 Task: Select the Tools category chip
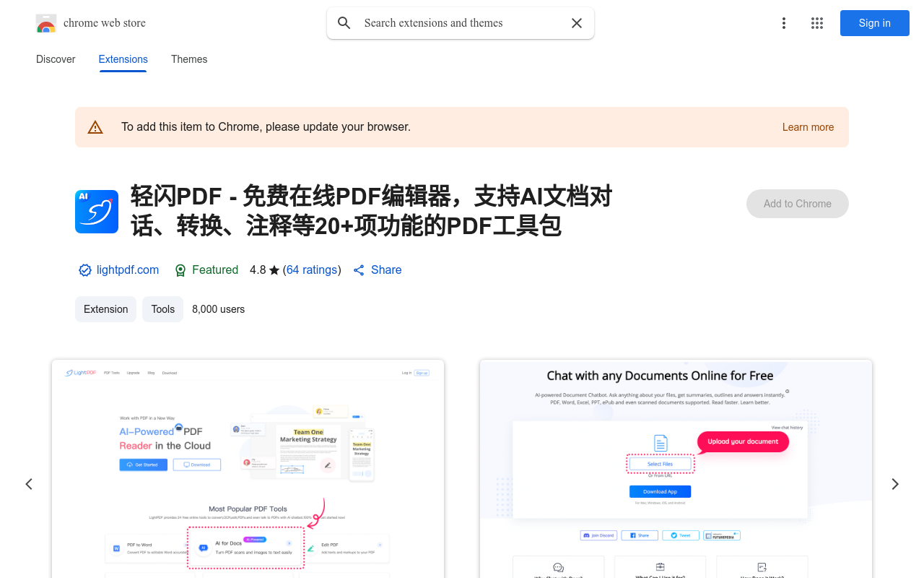pyautogui.click(x=163, y=309)
